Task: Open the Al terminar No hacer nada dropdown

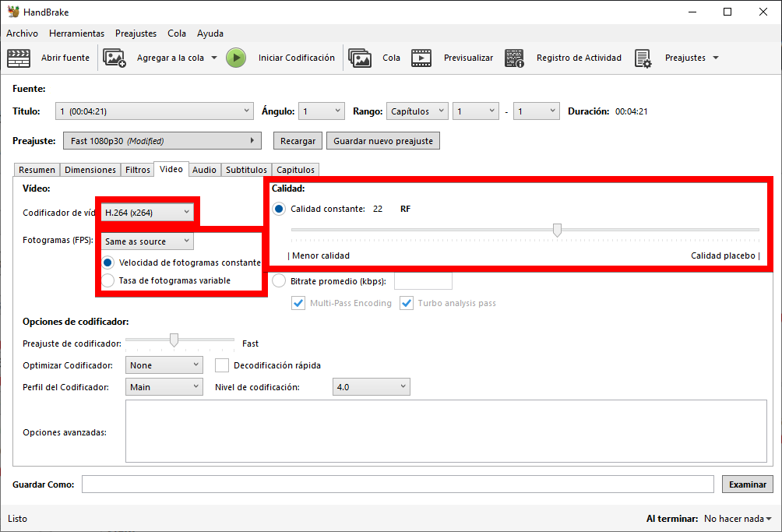Action: coord(738,519)
